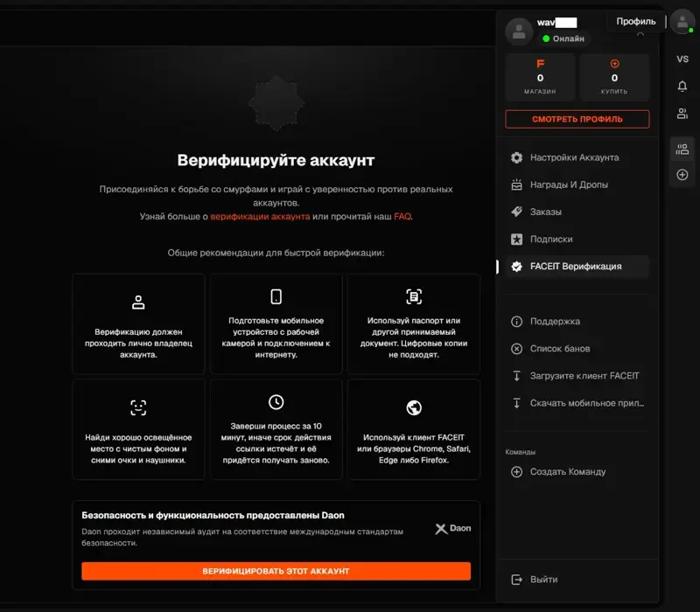Image resolution: width=700 pixels, height=612 pixels.
Task: Click the Общие рекомендации для быстрой верификации text
Action: 276,253
